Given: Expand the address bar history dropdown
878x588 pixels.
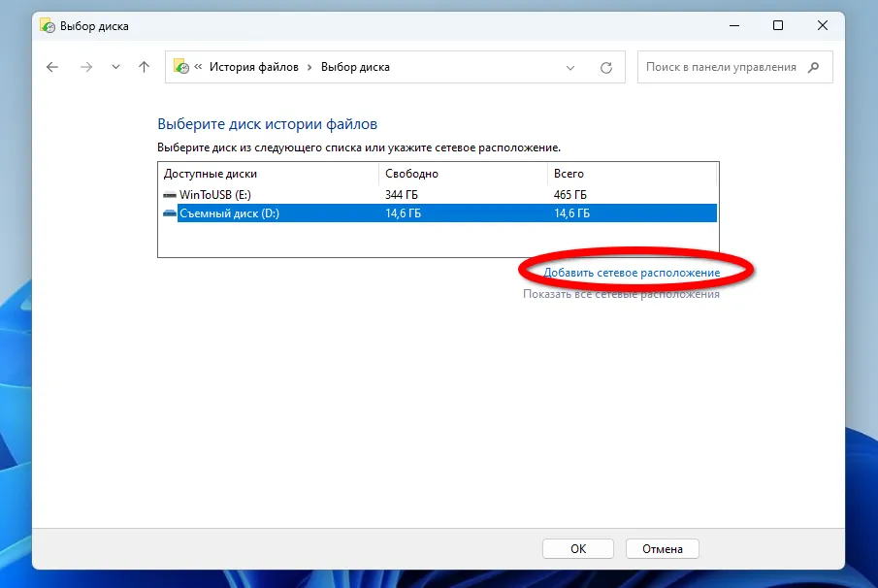Looking at the screenshot, I should click(x=571, y=67).
